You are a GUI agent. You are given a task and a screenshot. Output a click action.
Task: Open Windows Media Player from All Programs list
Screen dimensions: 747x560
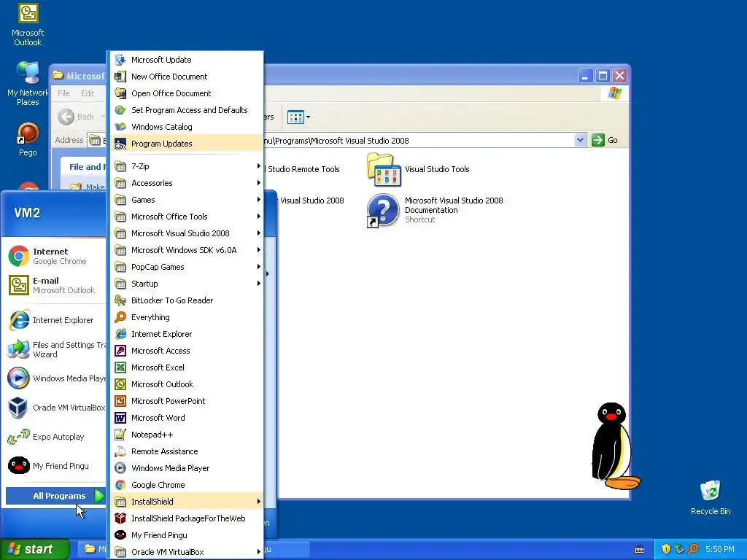point(187,468)
